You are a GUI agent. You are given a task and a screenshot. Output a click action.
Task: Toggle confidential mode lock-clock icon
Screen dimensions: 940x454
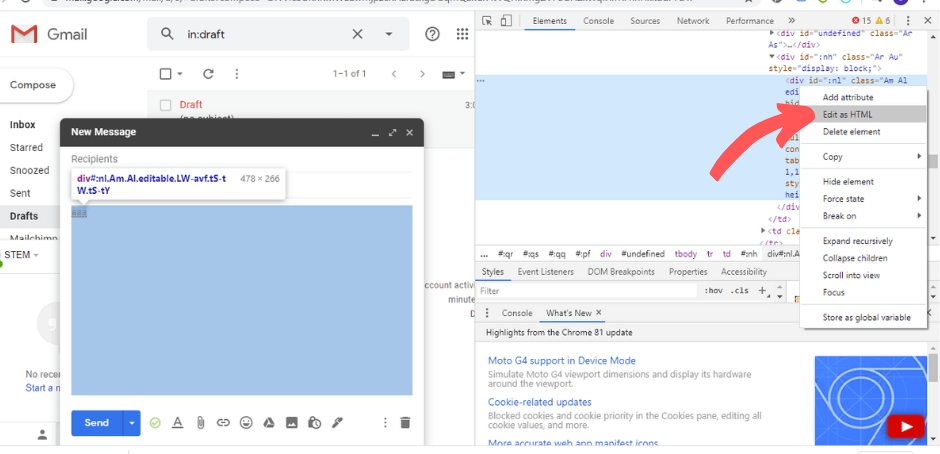(314, 423)
